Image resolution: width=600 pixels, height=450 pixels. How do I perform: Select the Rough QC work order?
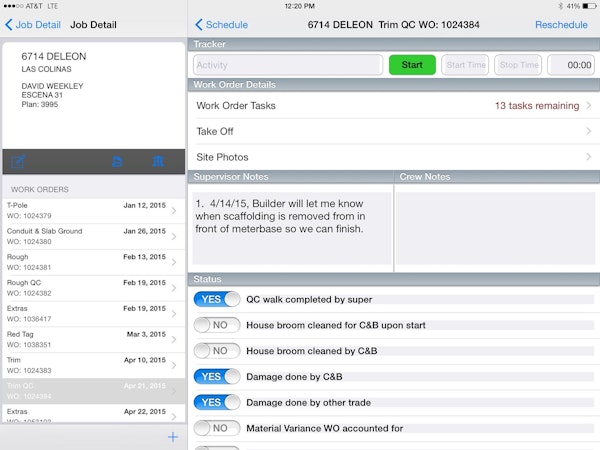[x=92, y=288]
